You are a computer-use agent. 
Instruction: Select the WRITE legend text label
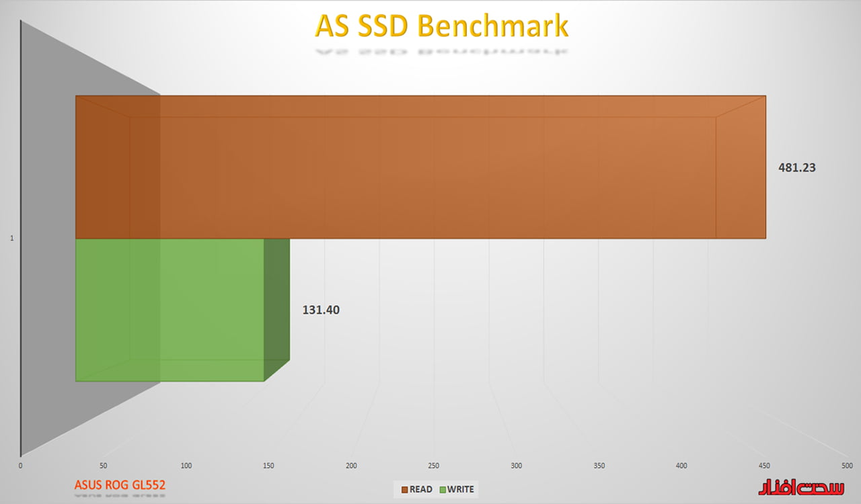461,489
